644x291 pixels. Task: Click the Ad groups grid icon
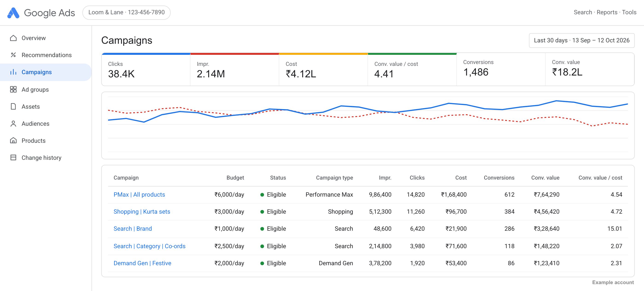pyautogui.click(x=13, y=89)
